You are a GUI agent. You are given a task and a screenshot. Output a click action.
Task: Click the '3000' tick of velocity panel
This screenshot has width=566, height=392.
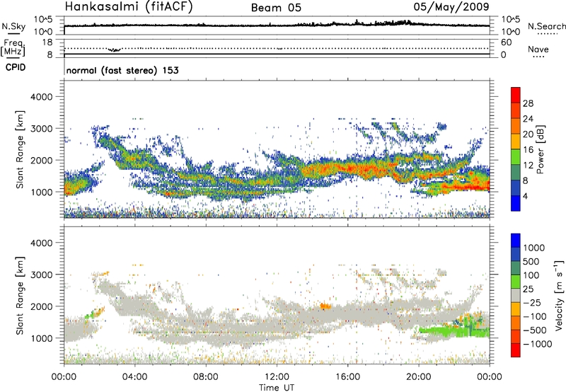coord(41,275)
